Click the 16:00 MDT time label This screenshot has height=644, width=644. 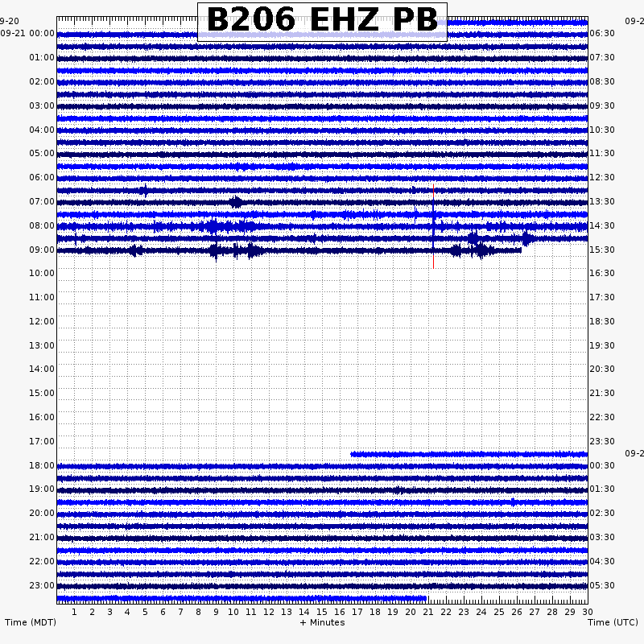coord(42,417)
